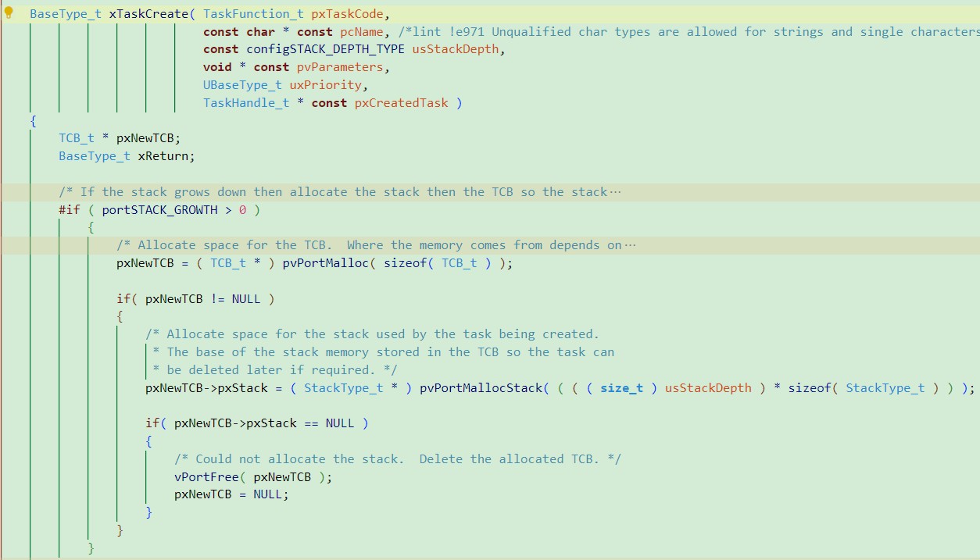Click the #if preprocessor directive
This screenshot has height=560, width=980.
tap(69, 210)
